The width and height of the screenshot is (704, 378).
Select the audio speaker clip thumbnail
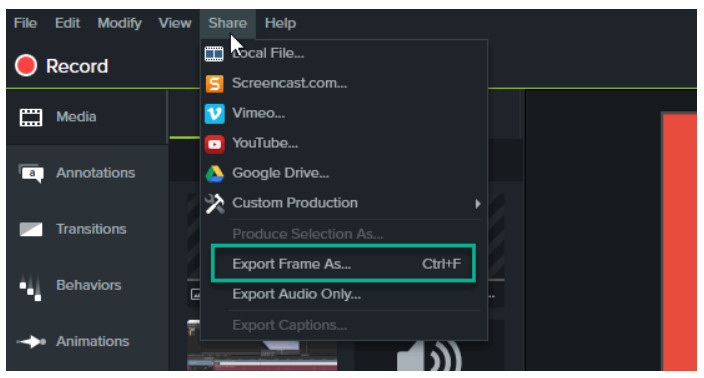429,356
